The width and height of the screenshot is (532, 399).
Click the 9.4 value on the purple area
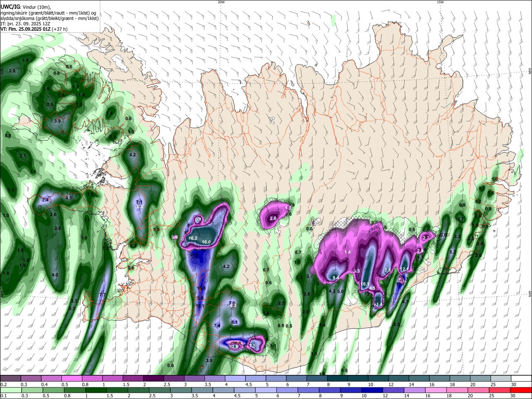tap(336, 278)
